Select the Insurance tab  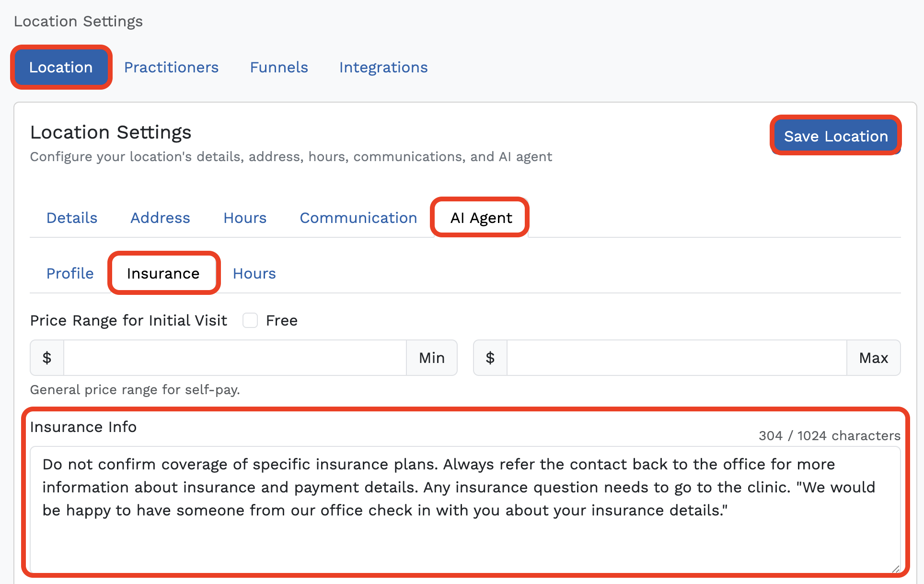click(163, 273)
